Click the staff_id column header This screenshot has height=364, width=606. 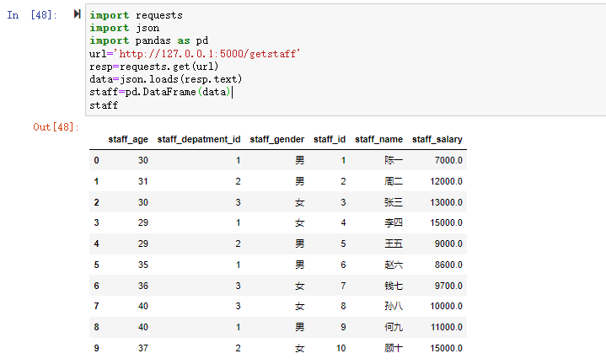330,139
